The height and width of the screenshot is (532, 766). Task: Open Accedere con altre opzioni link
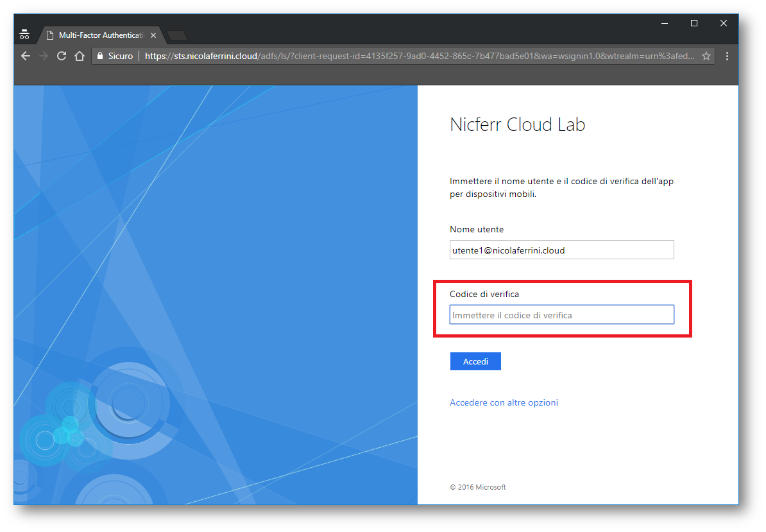tap(504, 402)
